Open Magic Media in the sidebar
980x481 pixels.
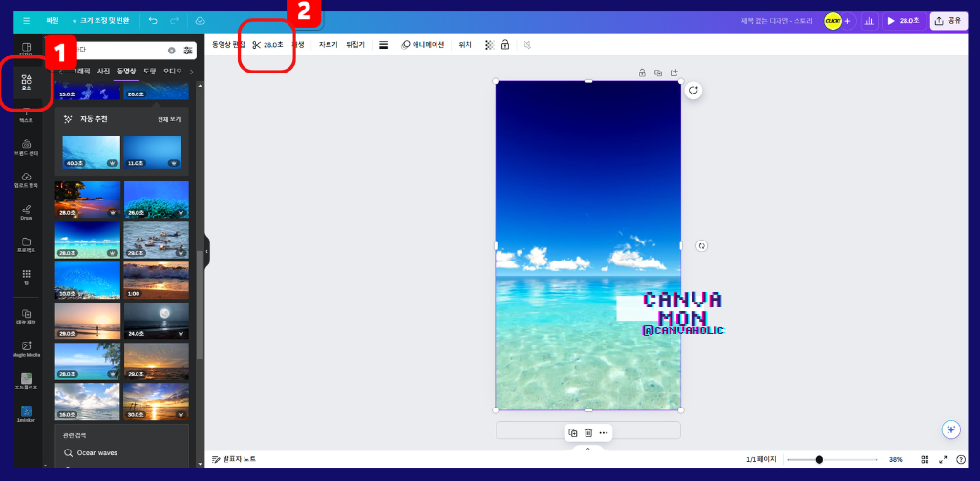[x=26, y=349]
